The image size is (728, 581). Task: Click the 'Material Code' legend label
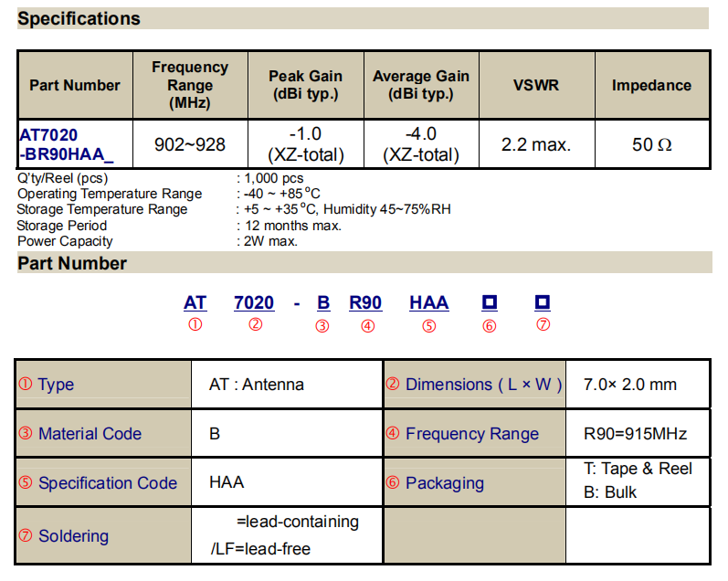click(90, 434)
